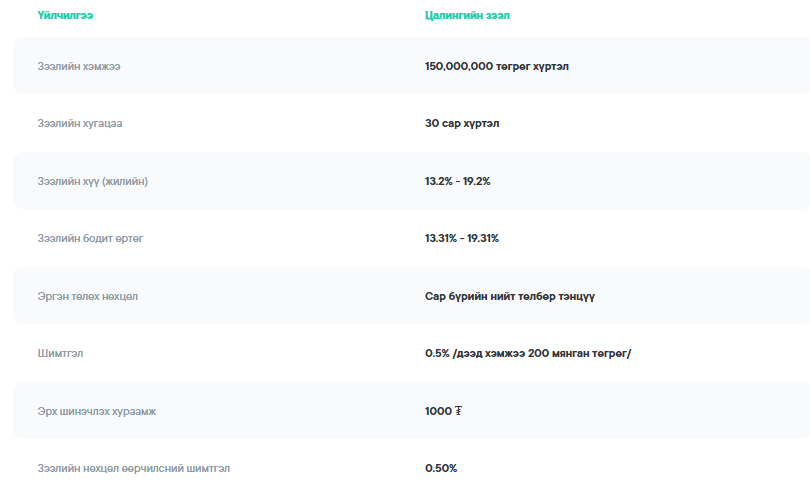This screenshot has height=488, width=810.
Task: Click the Сар бүрийн нийт төлбөр тэнцүү text
Action: [x=510, y=296]
